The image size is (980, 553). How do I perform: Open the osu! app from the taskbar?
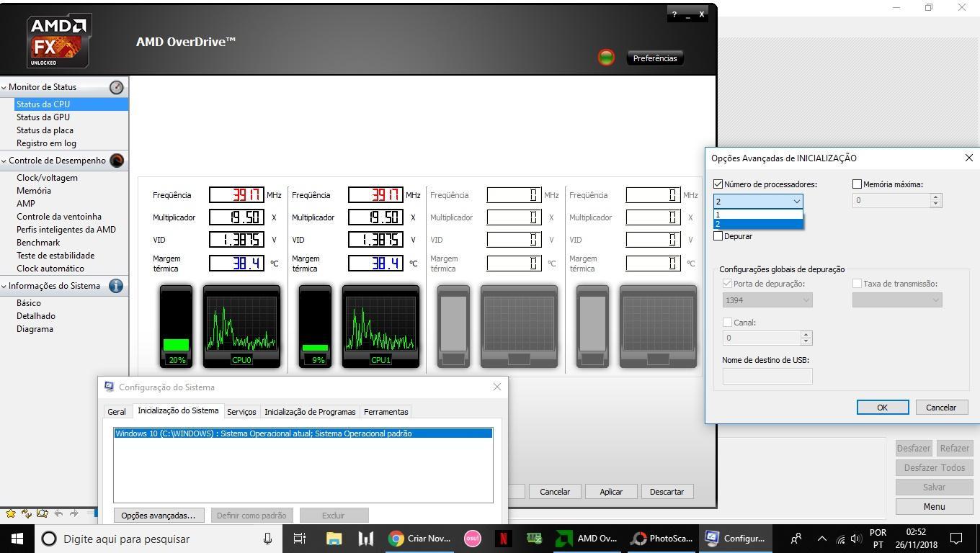point(472,539)
